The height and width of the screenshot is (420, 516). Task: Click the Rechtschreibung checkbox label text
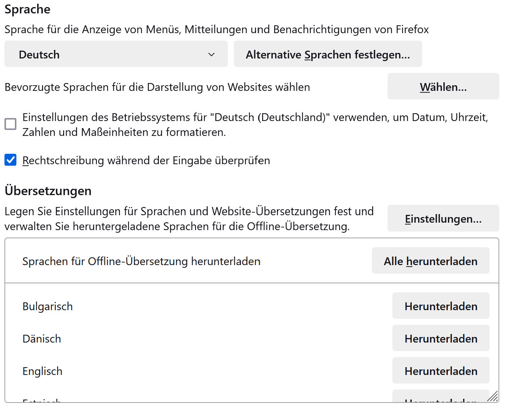click(x=146, y=160)
